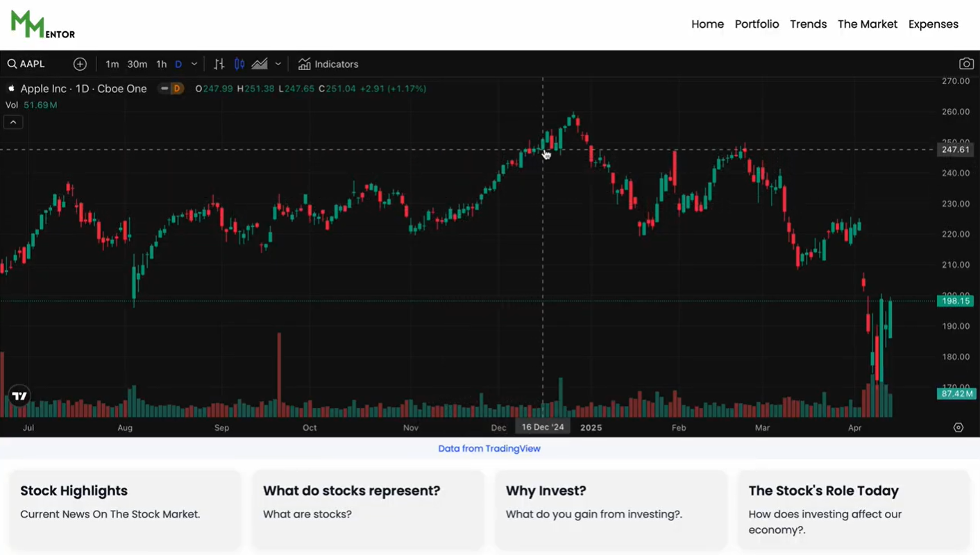980x555 pixels.
Task: Click the +2.91 (+1.17%) change value
Action: tap(394, 89)
